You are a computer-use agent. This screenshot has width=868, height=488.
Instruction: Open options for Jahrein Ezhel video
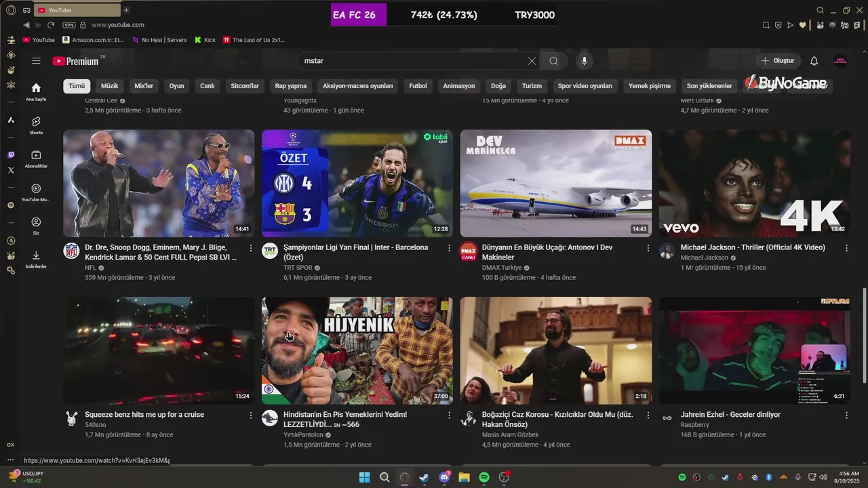[x=846, y=415]
